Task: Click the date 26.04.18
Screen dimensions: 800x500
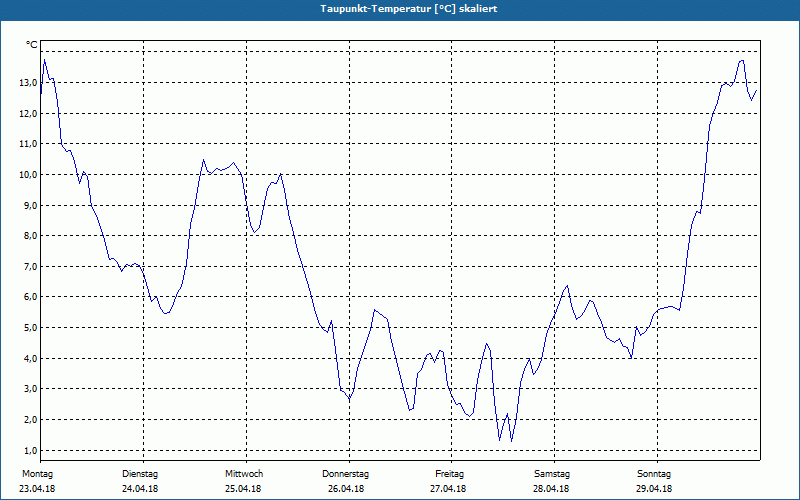Action: click(346, 489)
